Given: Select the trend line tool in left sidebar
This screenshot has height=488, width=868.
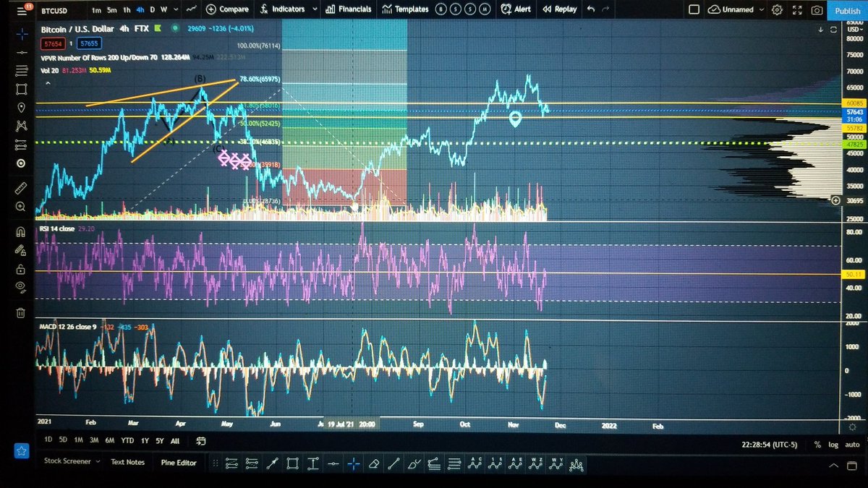Looking at the screenshot, I should [x=21, y=53].
